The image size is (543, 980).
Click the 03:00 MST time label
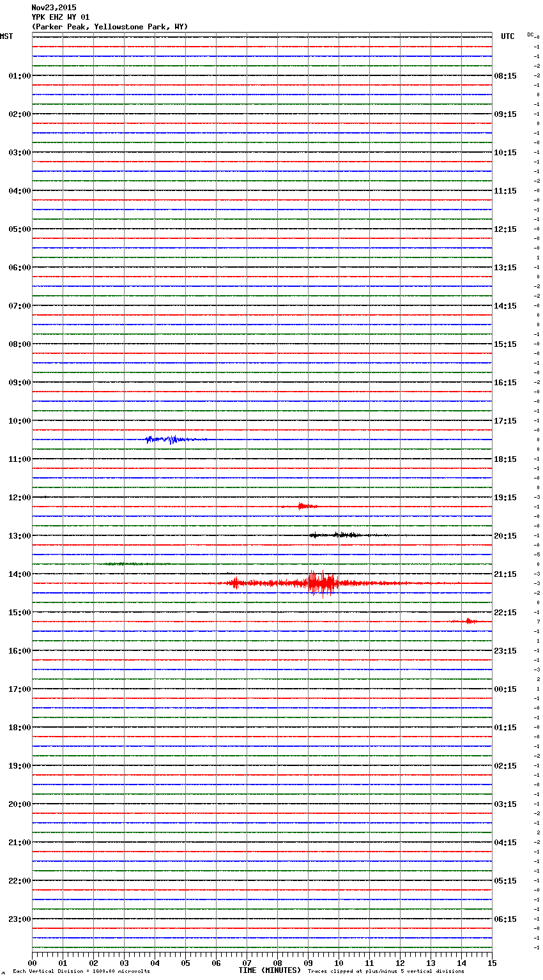pos(20,153)
